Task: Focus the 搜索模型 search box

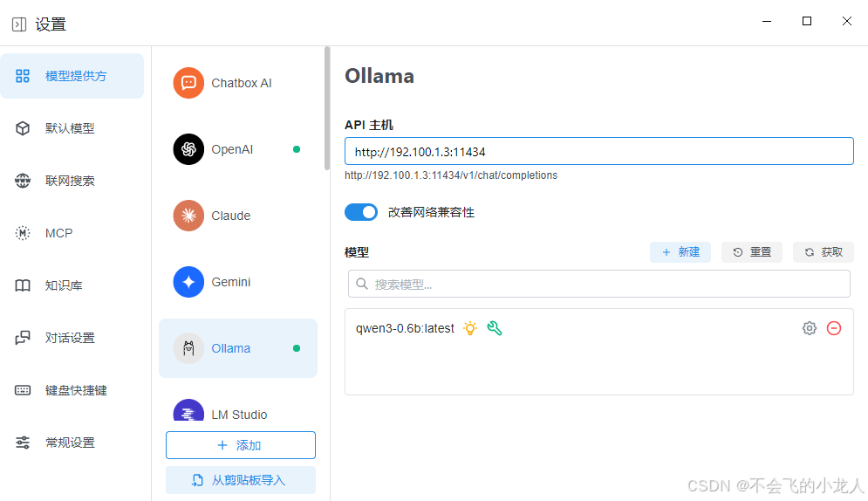Action: pyautogui.click(x=599, y=284)
